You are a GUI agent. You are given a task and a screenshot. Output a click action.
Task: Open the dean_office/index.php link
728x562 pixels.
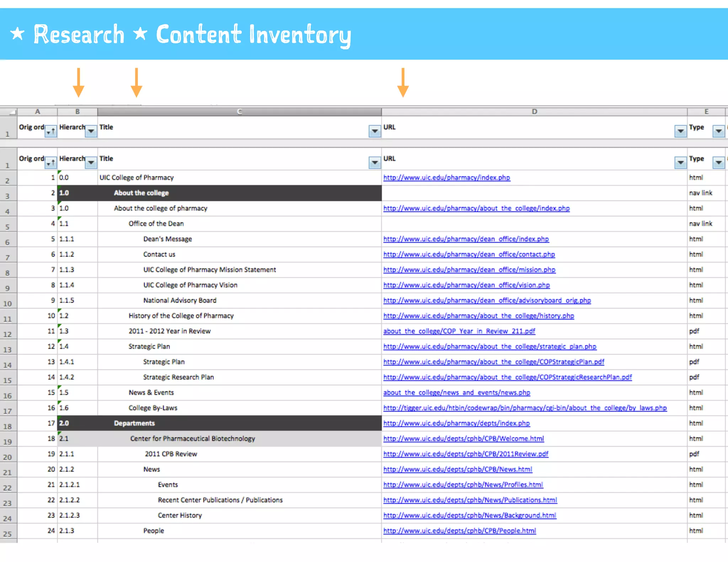[466, 239]
